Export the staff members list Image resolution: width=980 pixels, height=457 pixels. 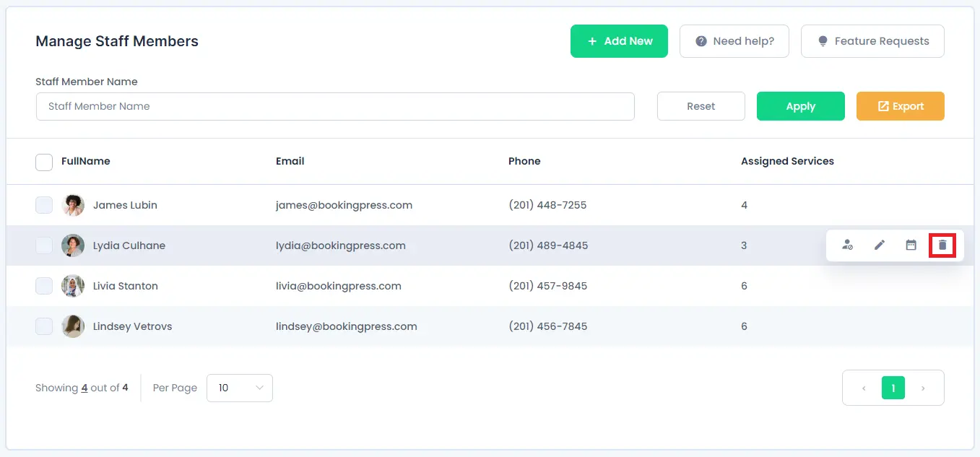900,106
